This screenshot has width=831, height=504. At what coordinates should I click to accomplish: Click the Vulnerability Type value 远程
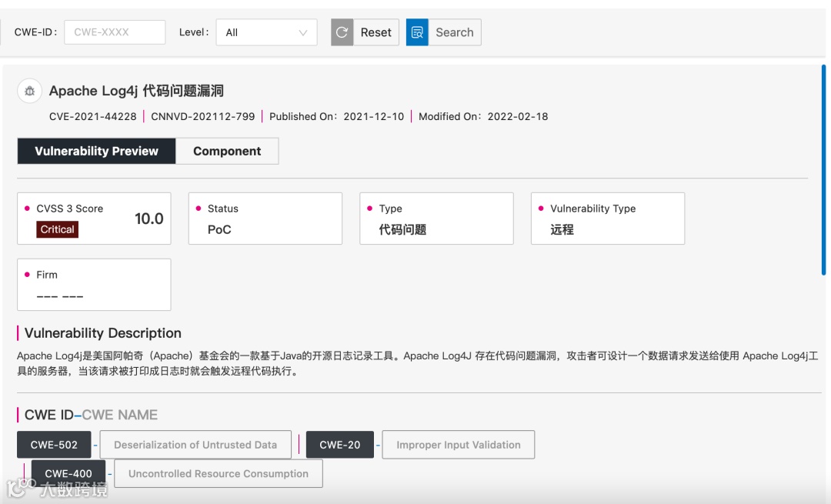tap(562, 229)
